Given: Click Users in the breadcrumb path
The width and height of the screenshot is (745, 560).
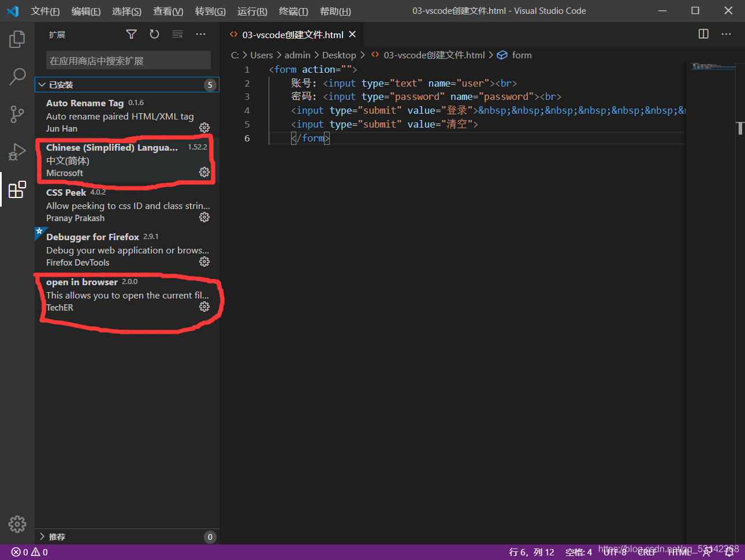Looking at the screenshot, I should 262,55.
